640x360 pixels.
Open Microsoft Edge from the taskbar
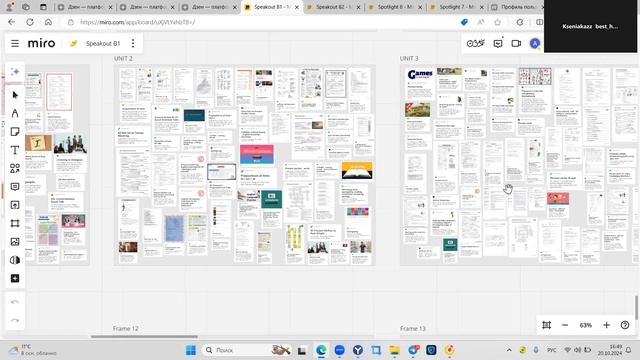tap(321, 350)
